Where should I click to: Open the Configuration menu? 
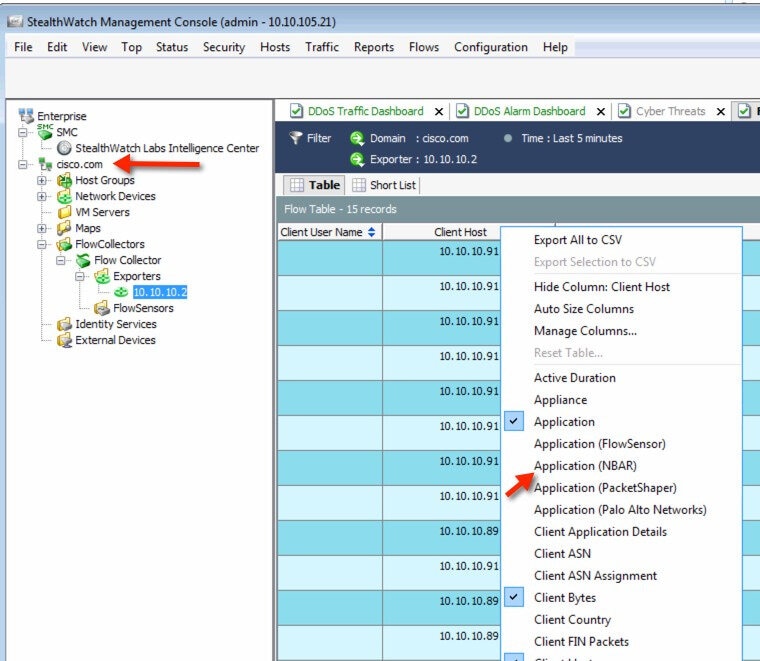click(491, 47)
